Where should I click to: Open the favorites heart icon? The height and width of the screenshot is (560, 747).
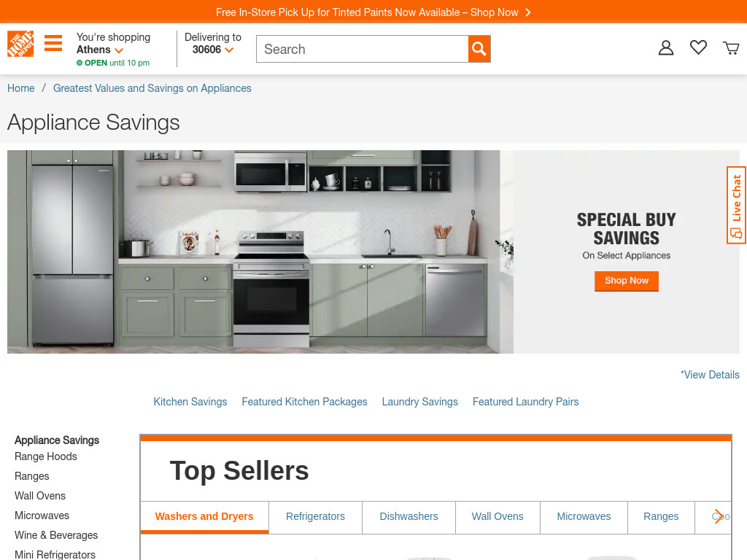698,47
